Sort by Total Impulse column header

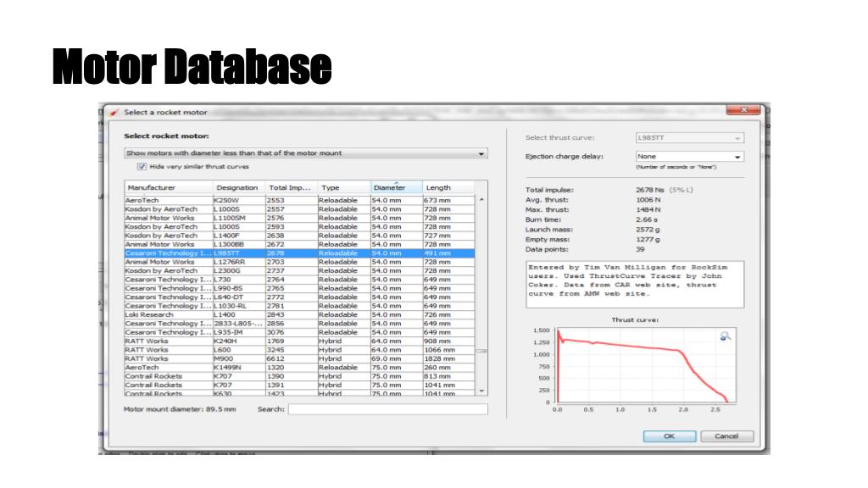coord(292,187)
